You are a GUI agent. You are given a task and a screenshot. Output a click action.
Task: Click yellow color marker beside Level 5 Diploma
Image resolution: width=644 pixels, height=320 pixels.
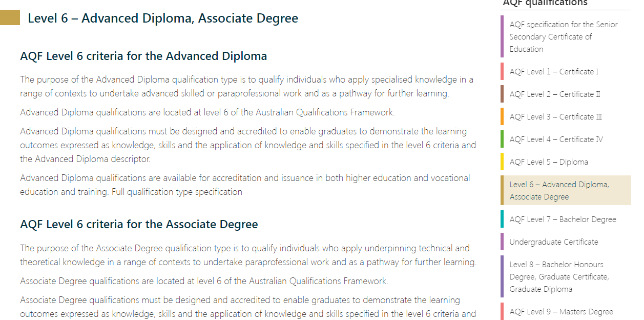(502, 162)
